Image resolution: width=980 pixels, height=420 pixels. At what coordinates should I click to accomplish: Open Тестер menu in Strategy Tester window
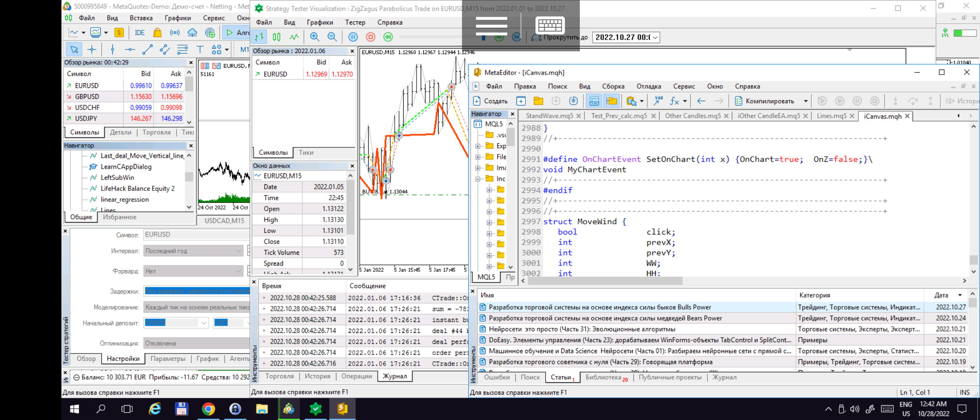point(355,23)
